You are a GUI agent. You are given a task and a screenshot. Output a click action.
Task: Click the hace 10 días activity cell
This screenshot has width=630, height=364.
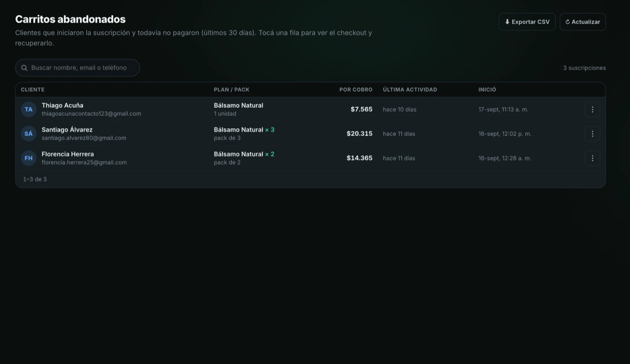point(400,109)
